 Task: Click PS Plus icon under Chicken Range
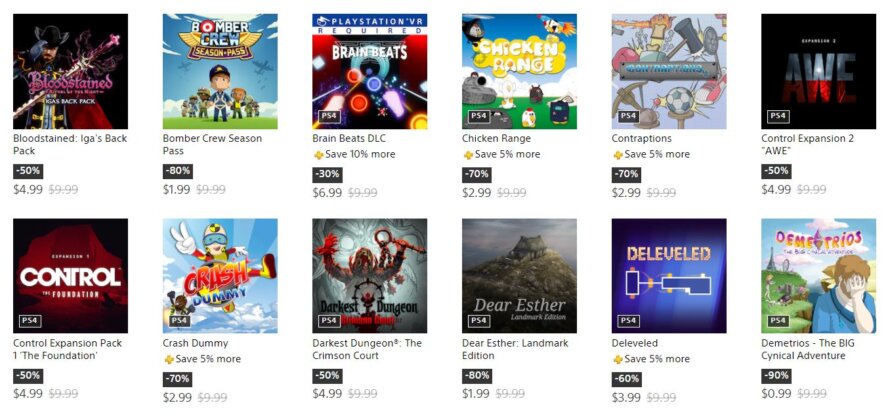point(468,155)
